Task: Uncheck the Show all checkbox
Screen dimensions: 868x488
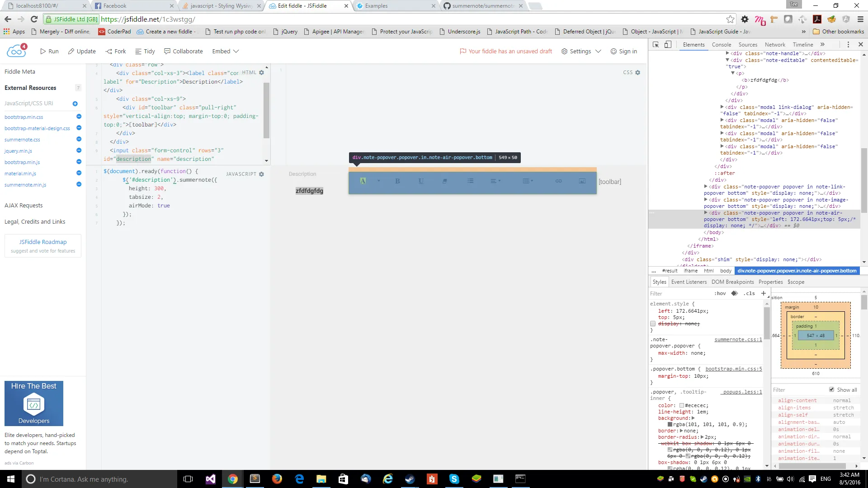Action: [x=831, y=389]
